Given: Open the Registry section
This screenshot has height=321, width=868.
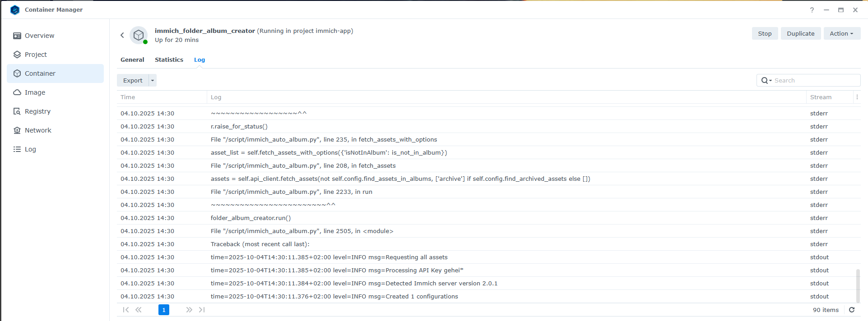Looking at the screenshot, I should (x=37, y=111).
